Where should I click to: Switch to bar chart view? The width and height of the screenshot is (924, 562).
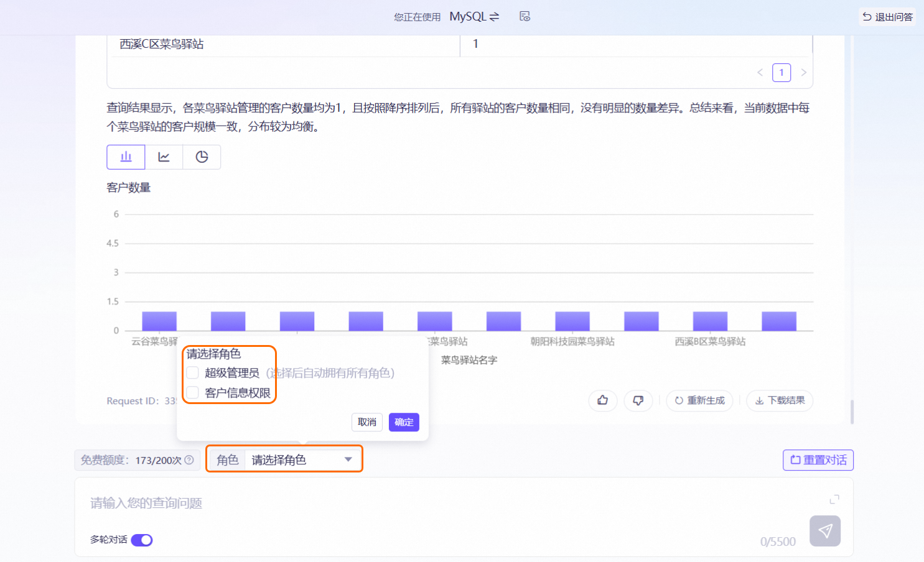click(x=126, y=157)
